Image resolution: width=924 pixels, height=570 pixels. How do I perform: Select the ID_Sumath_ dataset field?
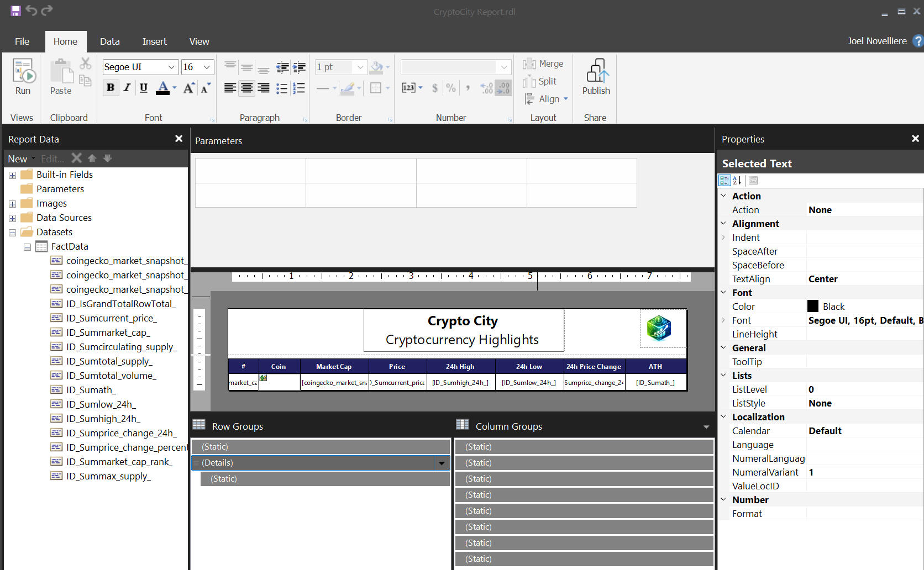click(91, 390)
